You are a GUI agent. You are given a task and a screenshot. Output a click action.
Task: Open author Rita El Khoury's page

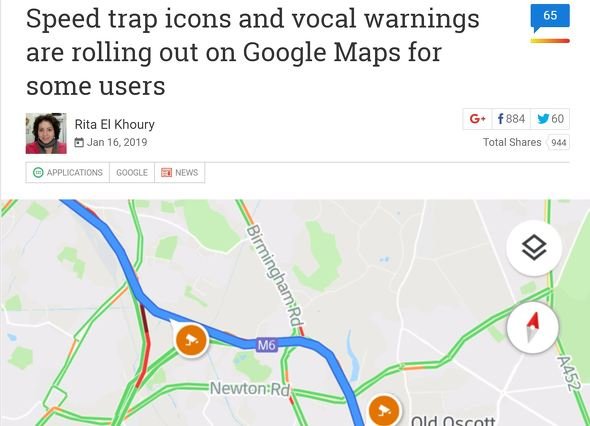(114, 124)
